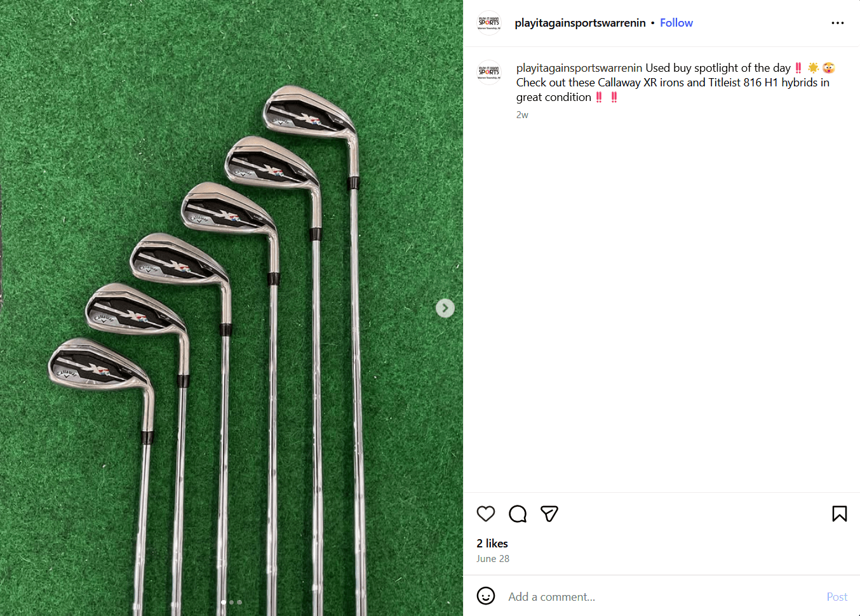Screen dimensions: 860x616
Task: Open the username link in the header
Action: pos(580,23)
